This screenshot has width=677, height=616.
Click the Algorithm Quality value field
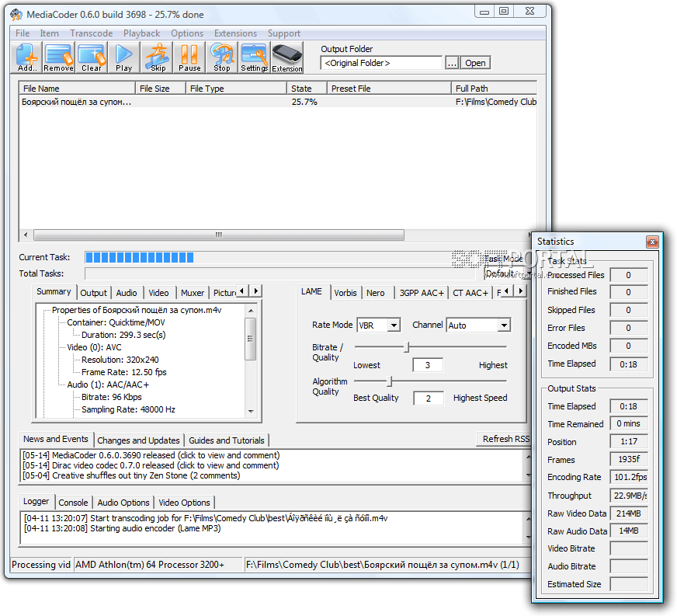[429, 398]
